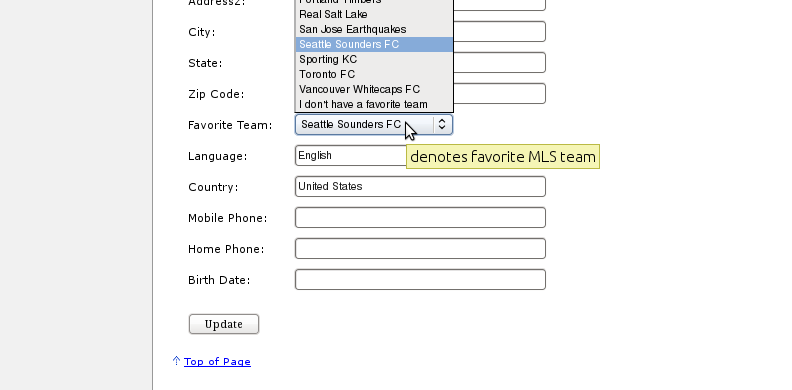Click the Favorite Team combo box text

click(x=351, y=124)
